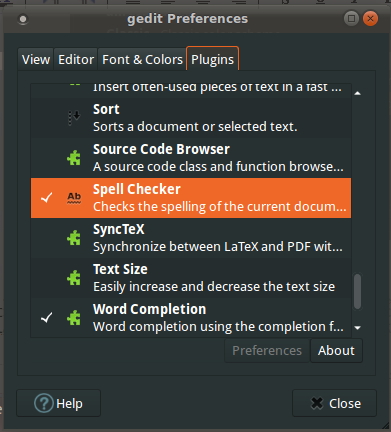Screen dimensions: 391x432
Task: Click the X icon on Close button
Action: click(317, 403)
